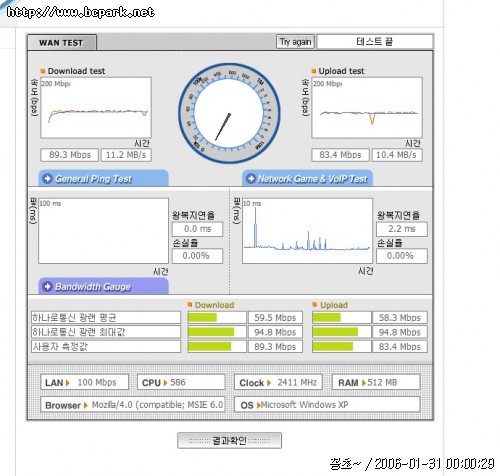Click the Try again button

pyautogui.click(x=295, y=42)
